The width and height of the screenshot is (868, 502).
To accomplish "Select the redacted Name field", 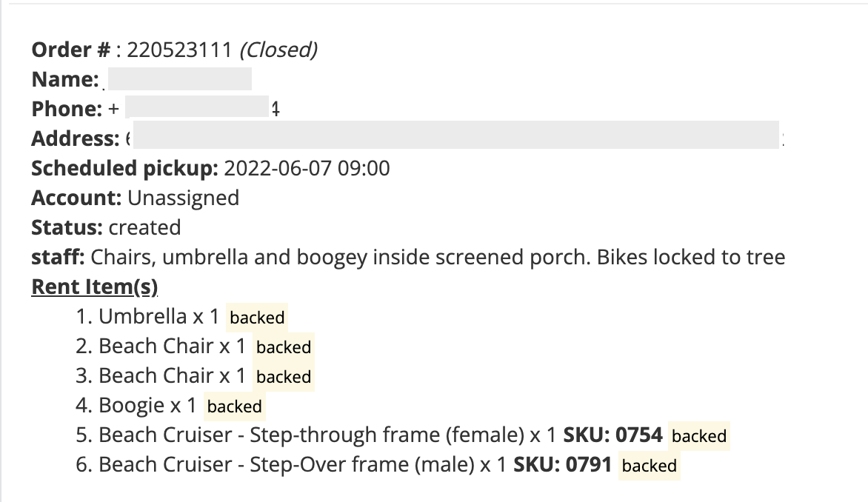I will pyautogui.click(x=180, y=79).
